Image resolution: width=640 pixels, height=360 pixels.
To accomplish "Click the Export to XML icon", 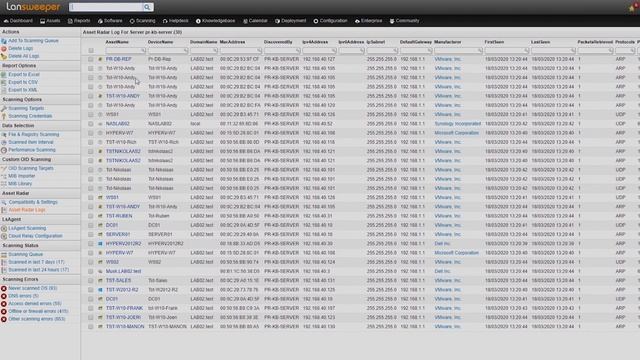I will coord(4,90).
